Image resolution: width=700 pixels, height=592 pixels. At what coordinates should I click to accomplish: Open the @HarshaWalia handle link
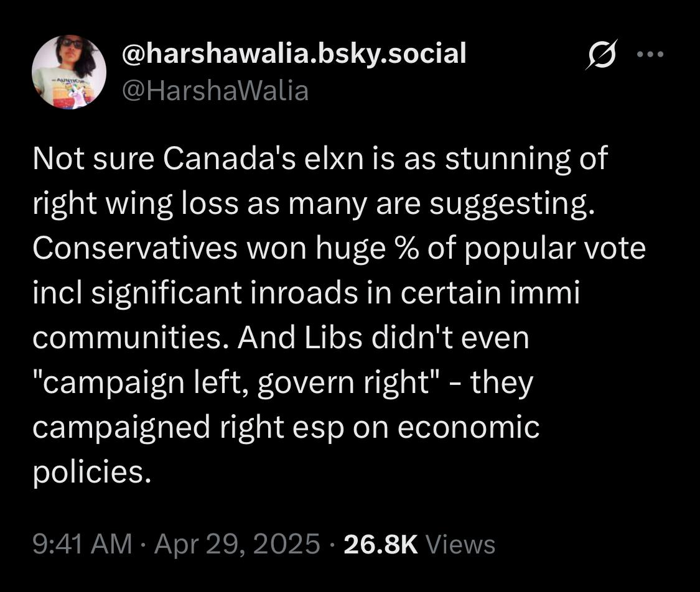(x=215, y=91)
